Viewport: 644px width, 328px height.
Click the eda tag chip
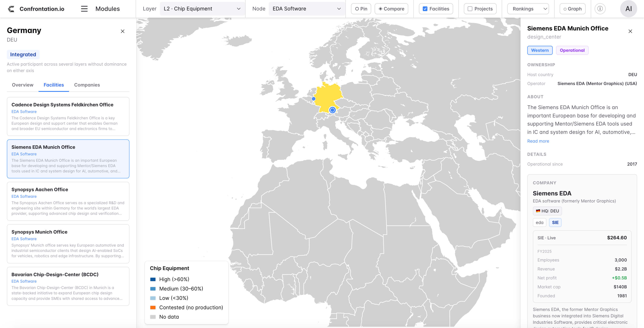[539, 223]
